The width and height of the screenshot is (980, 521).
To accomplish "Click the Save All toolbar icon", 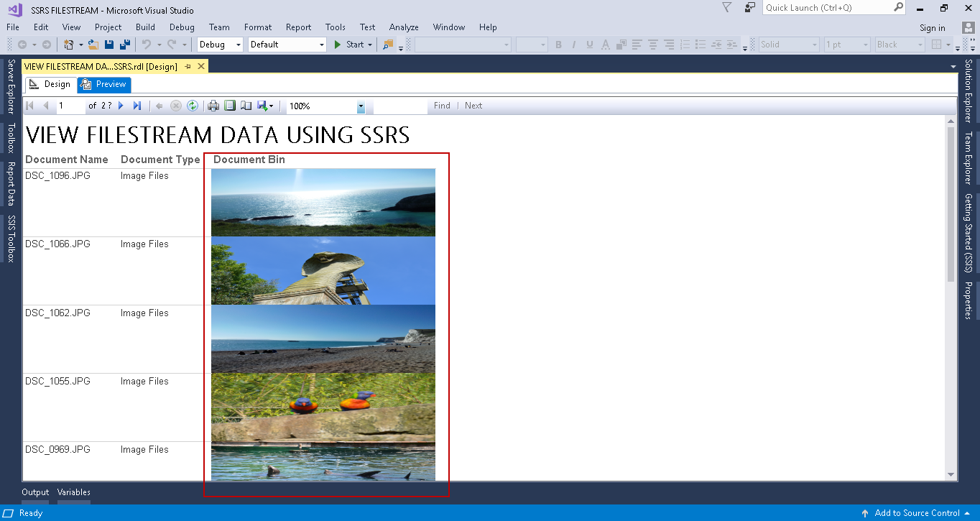I will (125, 45).
